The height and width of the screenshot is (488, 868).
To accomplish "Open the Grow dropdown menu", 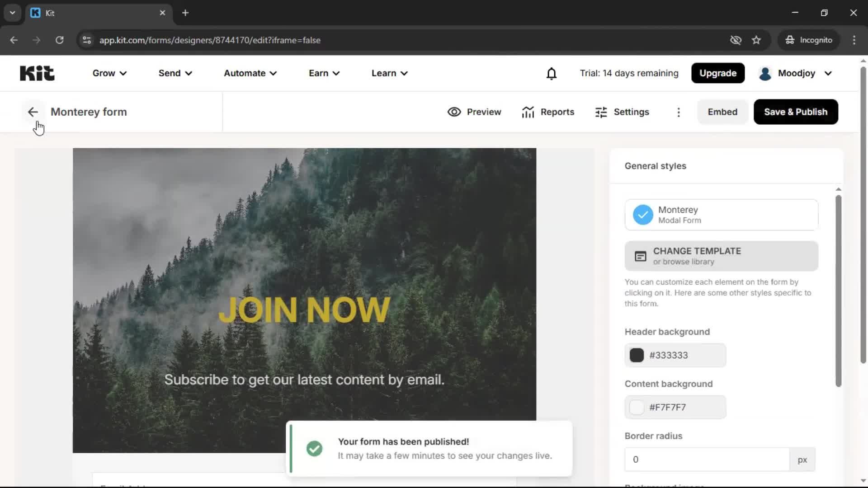I will pos(108,73).
